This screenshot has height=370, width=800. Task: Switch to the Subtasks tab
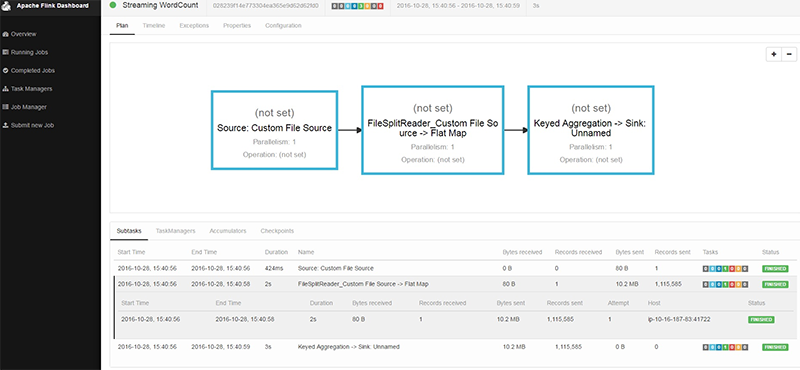(129, 231)
